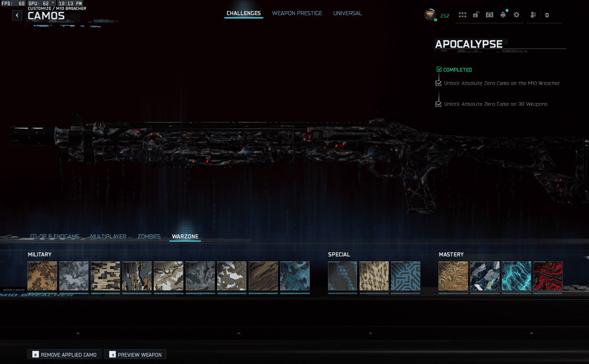Open notifications bell icon

pos(503,15)
